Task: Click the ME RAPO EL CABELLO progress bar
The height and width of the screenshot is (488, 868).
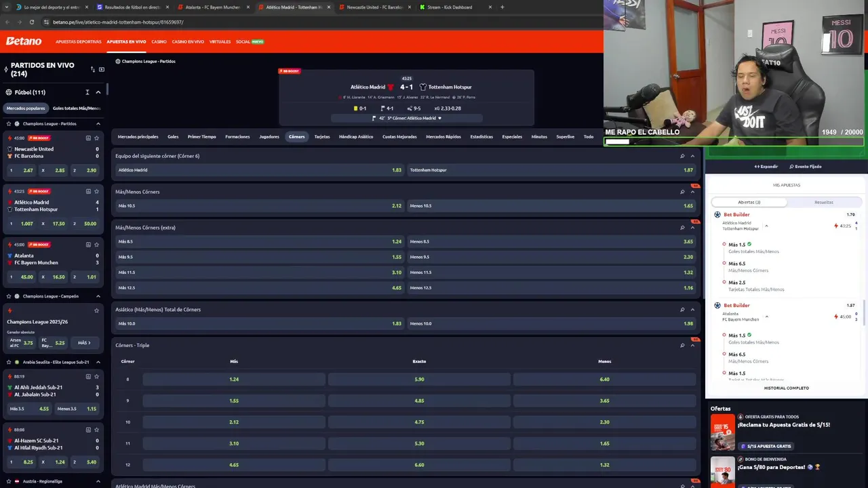Action: coord(734,142)
